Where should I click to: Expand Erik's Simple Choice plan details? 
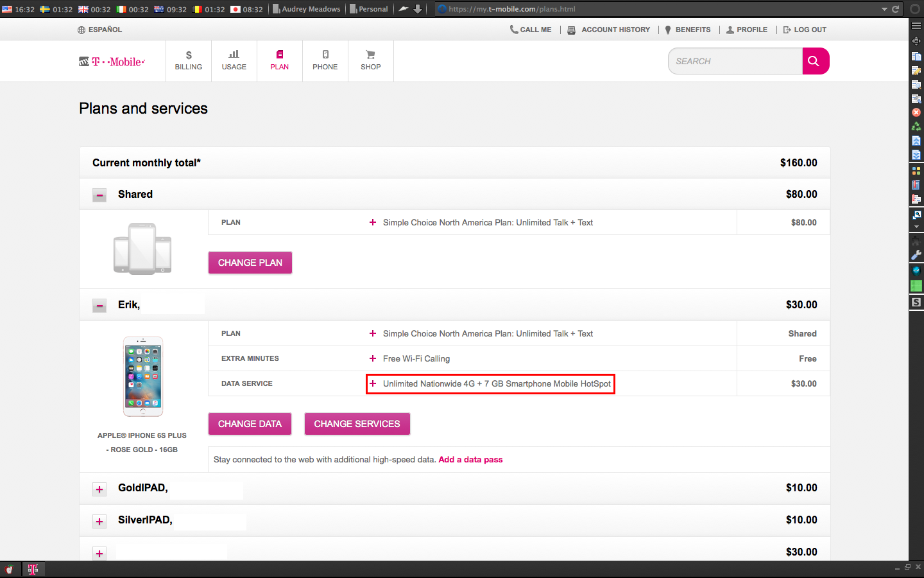click(x=373, y=333)
